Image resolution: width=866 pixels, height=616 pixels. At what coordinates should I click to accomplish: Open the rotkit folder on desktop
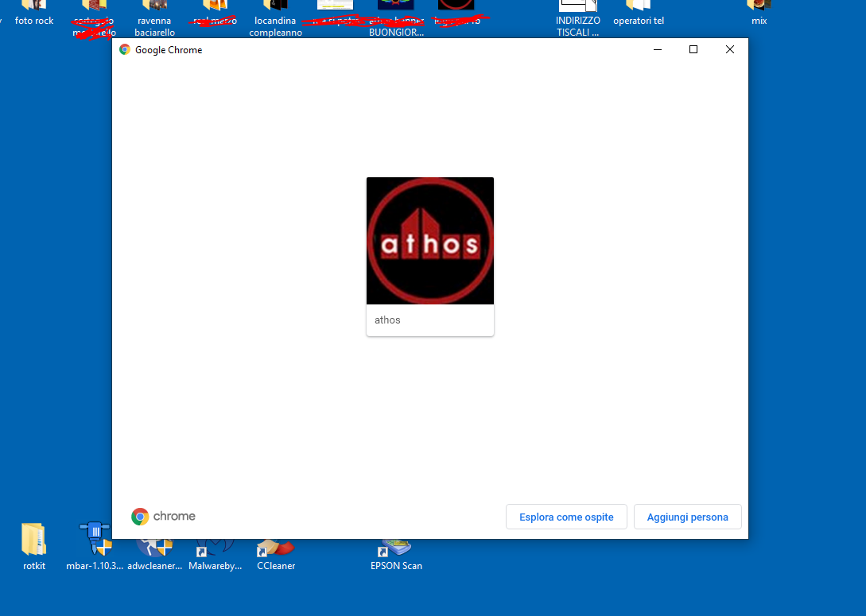[34, 547]
